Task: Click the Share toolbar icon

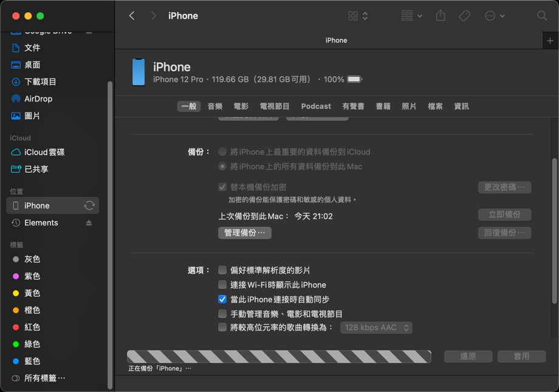Action: click(x=441, y=16)
